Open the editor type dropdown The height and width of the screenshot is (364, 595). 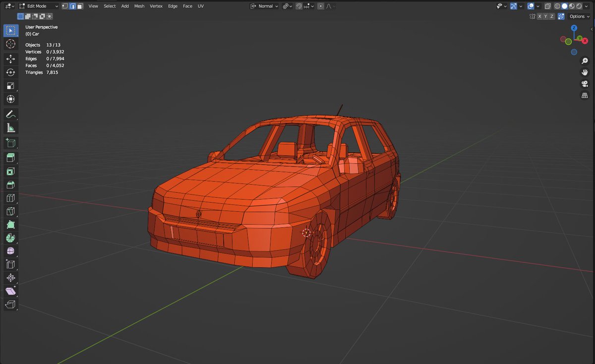(9, 6)
